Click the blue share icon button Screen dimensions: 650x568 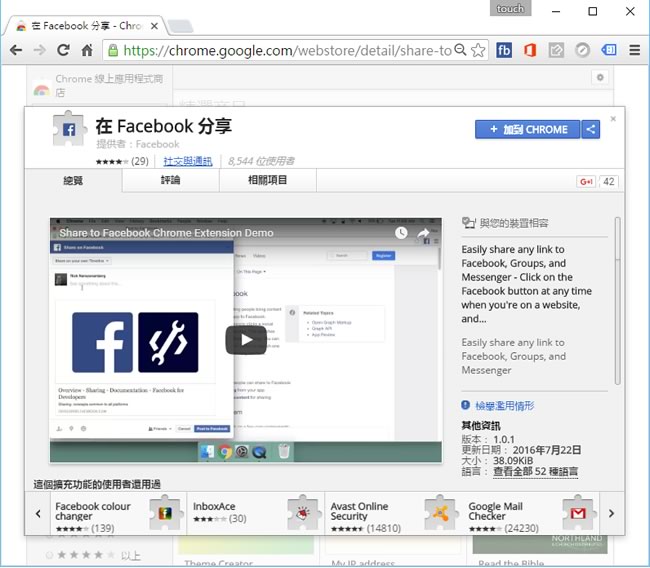click(591, 129)
